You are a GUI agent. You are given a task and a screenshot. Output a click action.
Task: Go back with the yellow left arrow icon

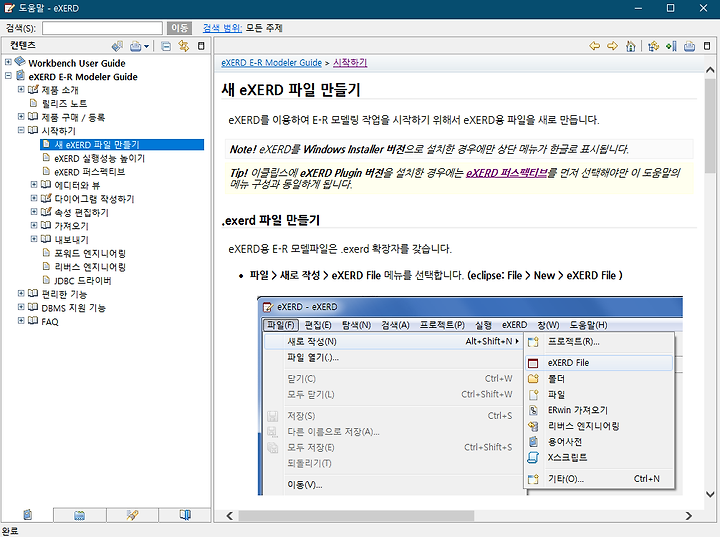(x=595, y=46)
